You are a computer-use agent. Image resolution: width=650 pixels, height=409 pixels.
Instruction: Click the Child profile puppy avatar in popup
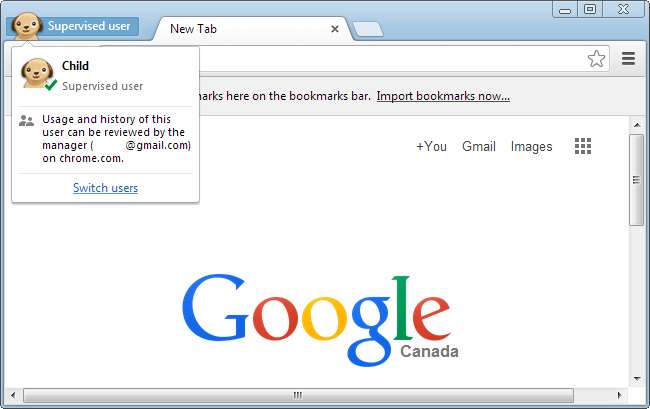tap(37, 73)
